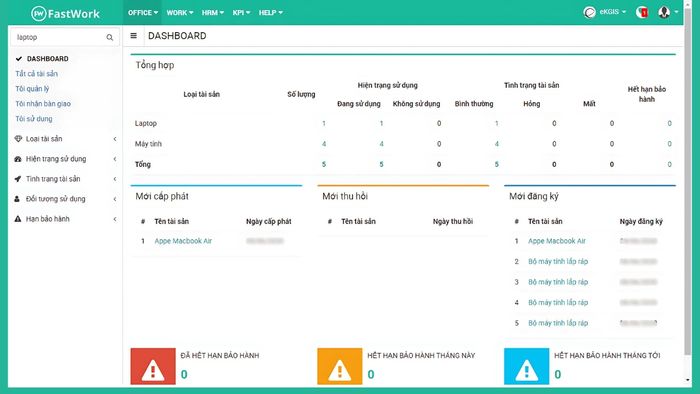The width and height of the screenshot is (700, 394).
Task: Open row 2 Bộ máy tính lắp ráp
Action: point(558,261)
